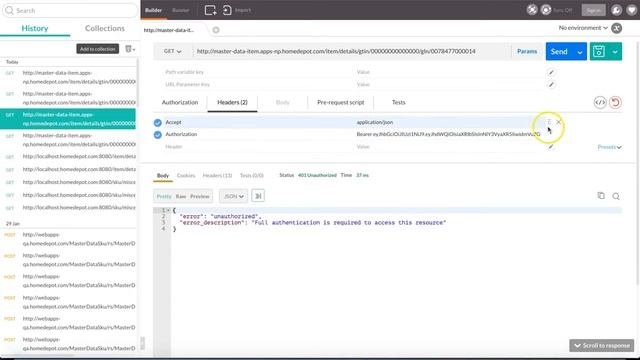Click Scroll to response button
This screenshot has height=360, width=640.
pos(602,346)
